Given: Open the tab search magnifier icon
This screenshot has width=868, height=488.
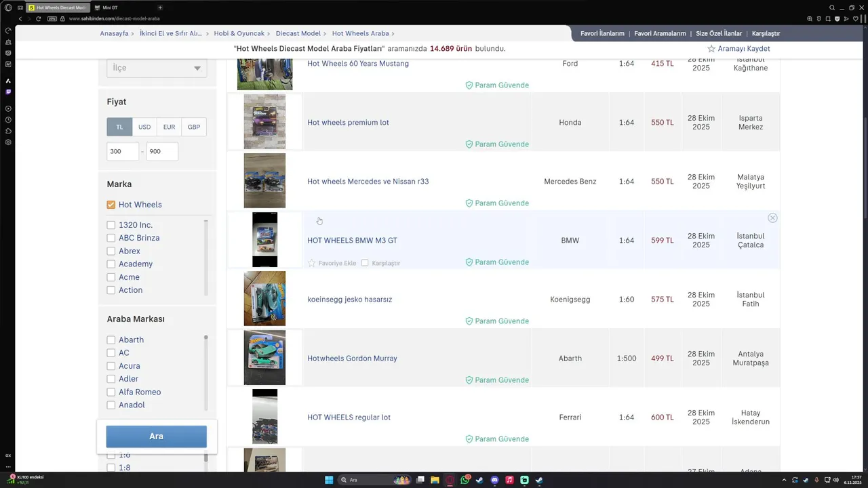Looking at the screenshot, I should pos(832,7).
